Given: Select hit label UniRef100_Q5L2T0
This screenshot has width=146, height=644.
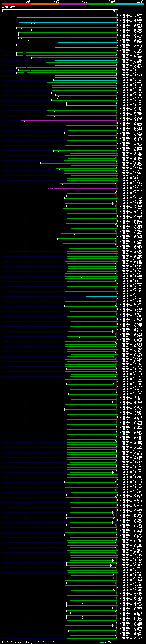Looking at the screenshot, I should [131, 635].
